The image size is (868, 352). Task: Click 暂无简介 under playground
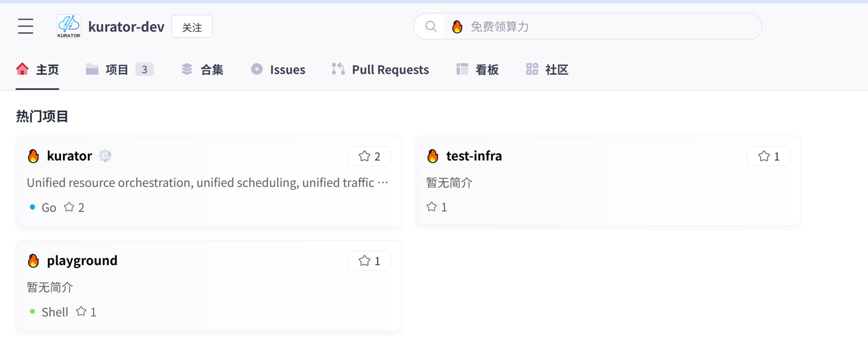[50, 287]
